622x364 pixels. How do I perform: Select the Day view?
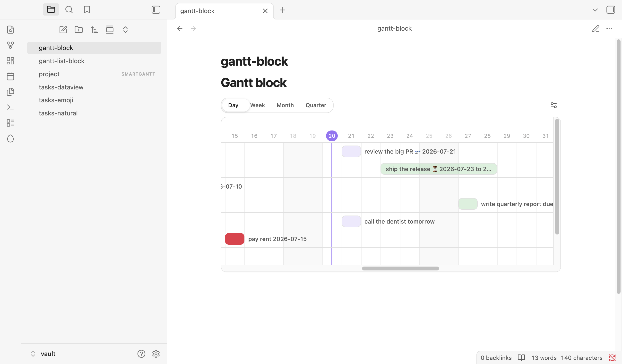pyautogui.click(x=233, y=105)
